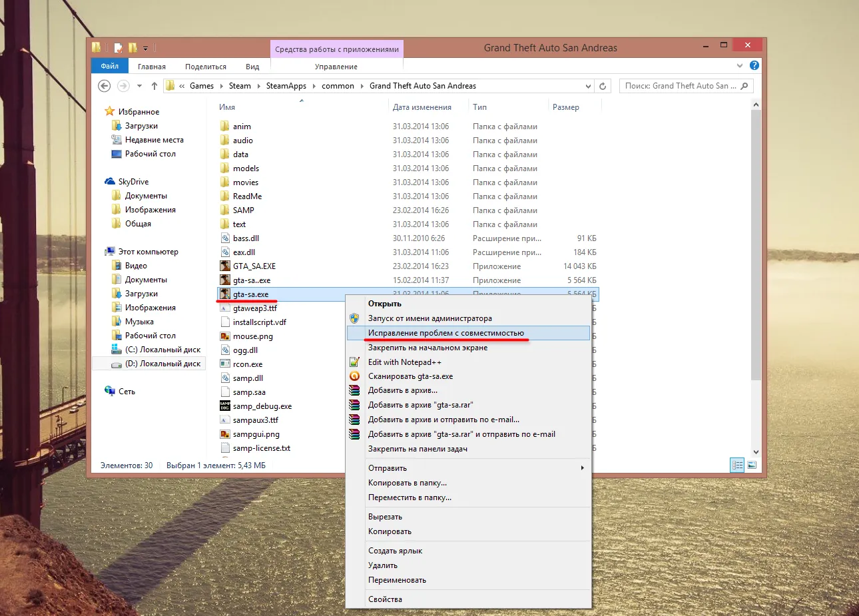The image size is (859, 616).
Task: Switch to the Вид ribbon tab
Action: [252, 67]
